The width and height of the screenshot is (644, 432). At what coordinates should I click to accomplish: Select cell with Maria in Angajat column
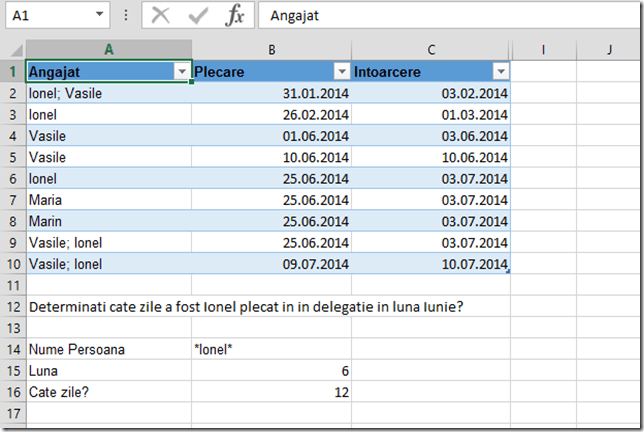click(108, 200)
